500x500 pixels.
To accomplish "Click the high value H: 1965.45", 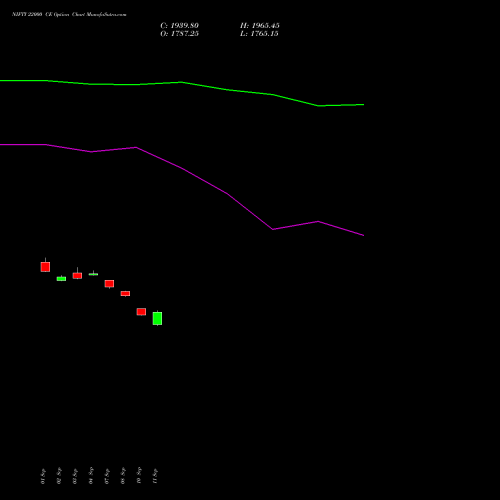I will [260, 26].
